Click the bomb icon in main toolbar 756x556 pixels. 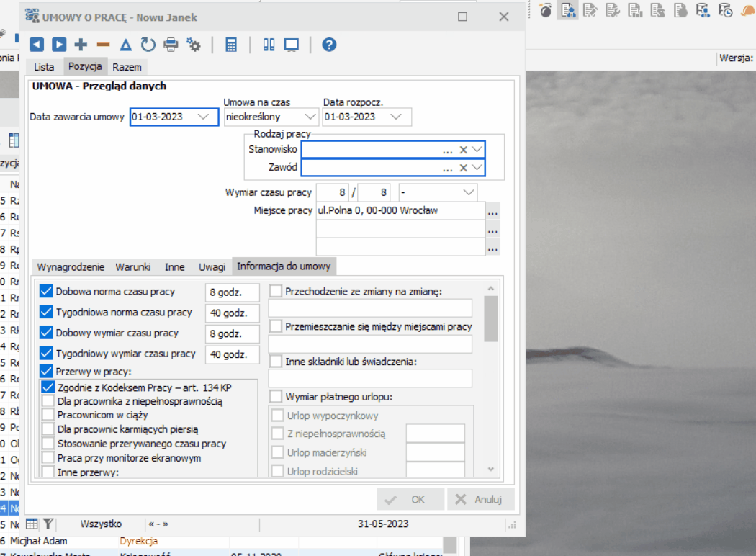click(545, 10)
